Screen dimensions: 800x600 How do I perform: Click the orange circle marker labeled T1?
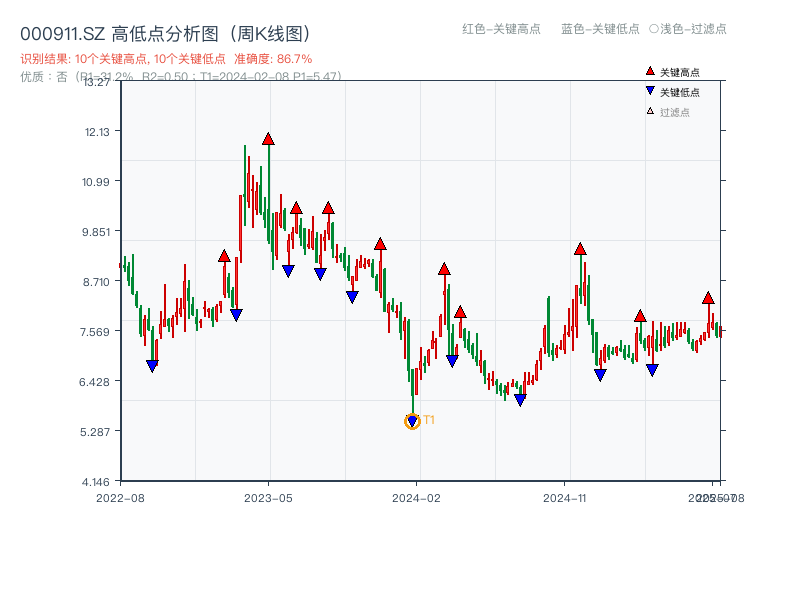coord(411,422)
